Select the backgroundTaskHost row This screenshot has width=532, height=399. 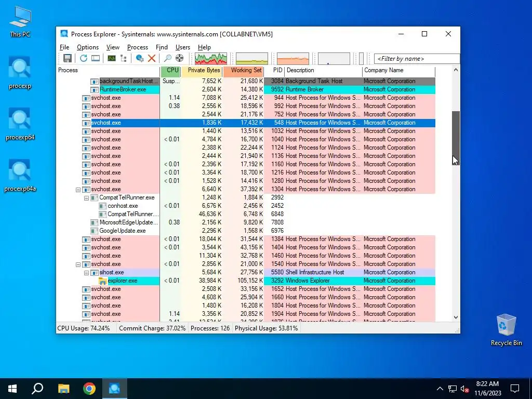click(246, 82)
